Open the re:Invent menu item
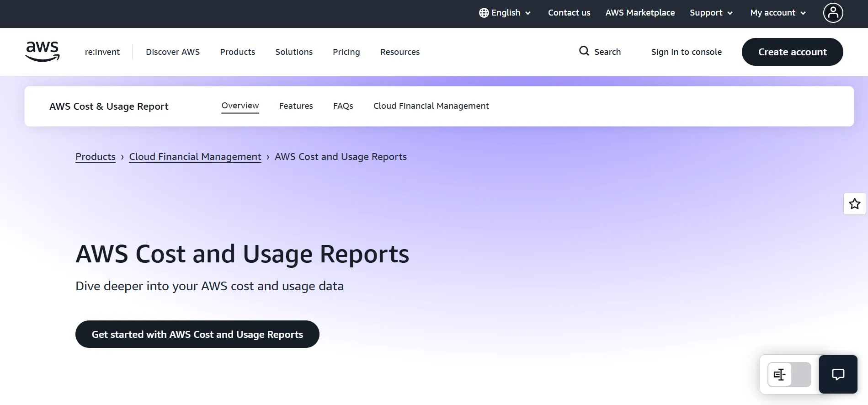This screenshot has height=405, width=868. [x=102, y=52]
